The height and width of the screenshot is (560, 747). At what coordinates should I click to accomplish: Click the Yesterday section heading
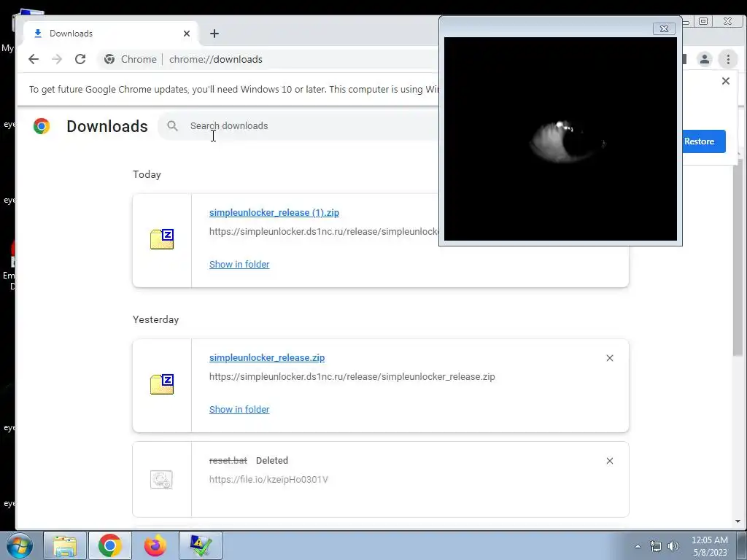156,319
